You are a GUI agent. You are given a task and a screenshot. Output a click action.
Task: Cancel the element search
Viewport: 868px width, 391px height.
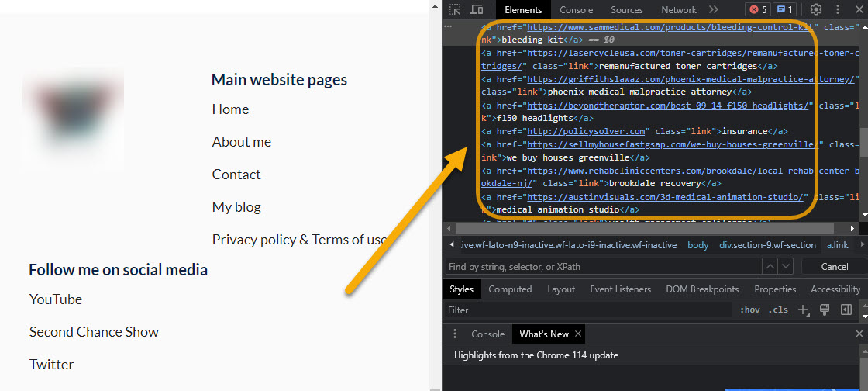tap(834, 266)
